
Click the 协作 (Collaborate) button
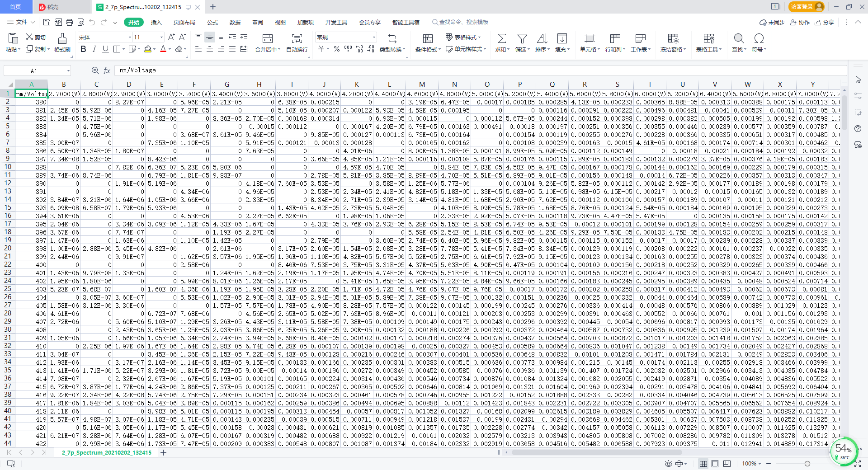[800, 22]
